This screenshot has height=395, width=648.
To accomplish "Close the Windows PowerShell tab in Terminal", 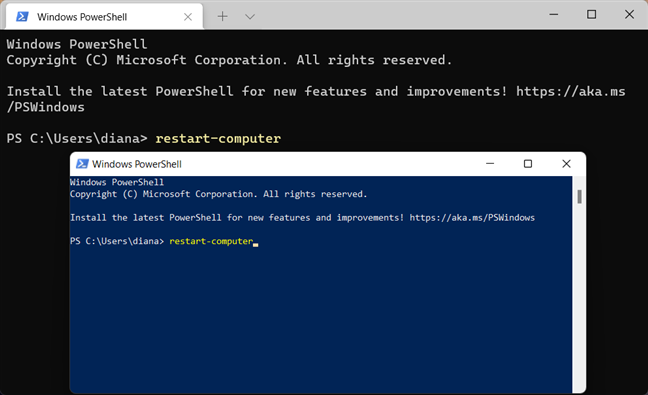I will pos(188,17).
